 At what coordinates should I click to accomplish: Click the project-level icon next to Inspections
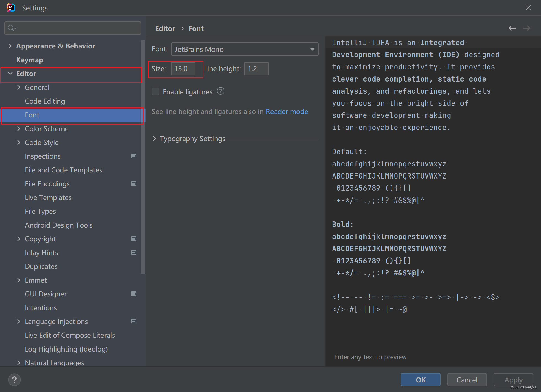(x=134, y=156)
